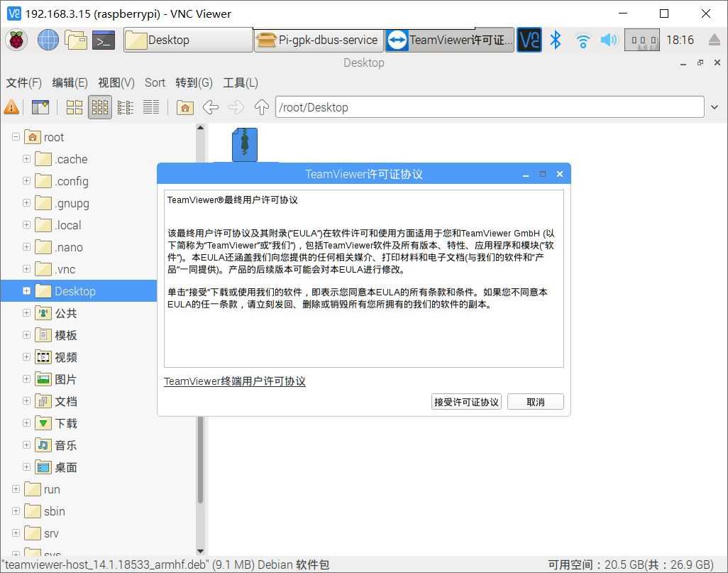
Task: Select the 桌面 folder in tree
Action: pyautogui.click(x=56, y=467)
